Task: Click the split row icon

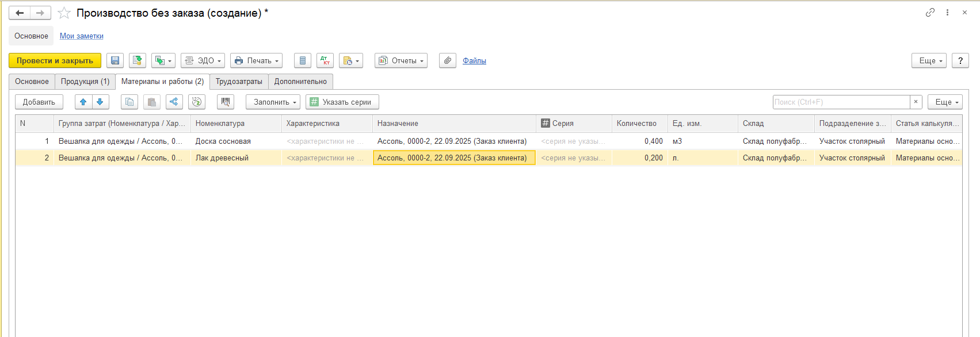Action: tap(174, 102)
